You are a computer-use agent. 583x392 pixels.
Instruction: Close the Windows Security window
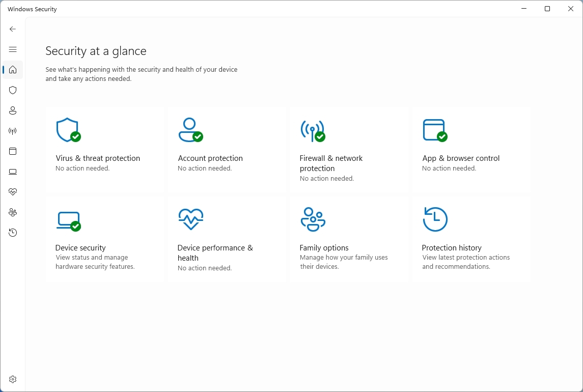click(571, 9)
